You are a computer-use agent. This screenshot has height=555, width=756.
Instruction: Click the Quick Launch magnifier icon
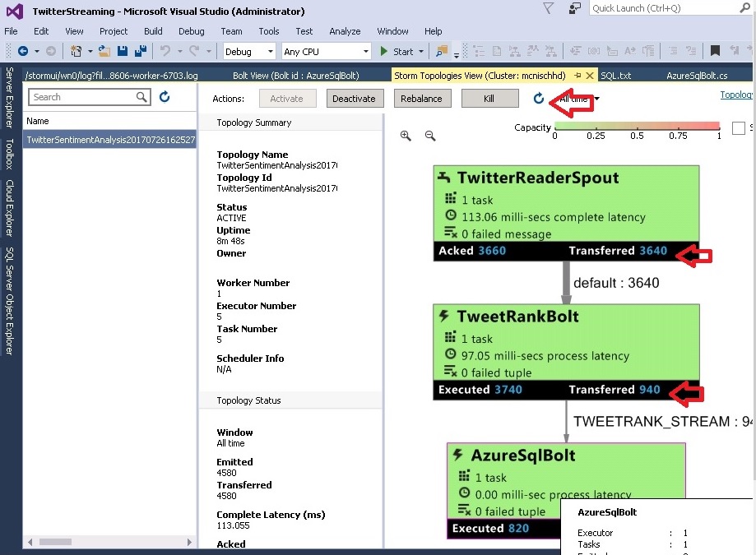[x=745, y=8]
